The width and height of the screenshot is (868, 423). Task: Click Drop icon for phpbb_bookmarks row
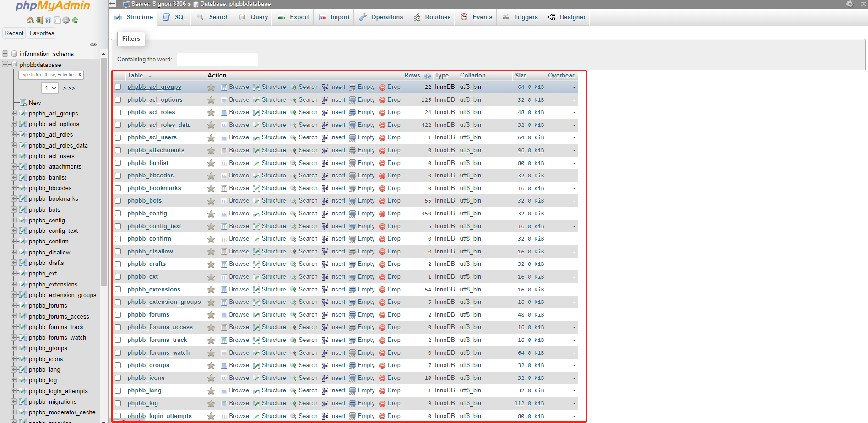coord(382,188)
